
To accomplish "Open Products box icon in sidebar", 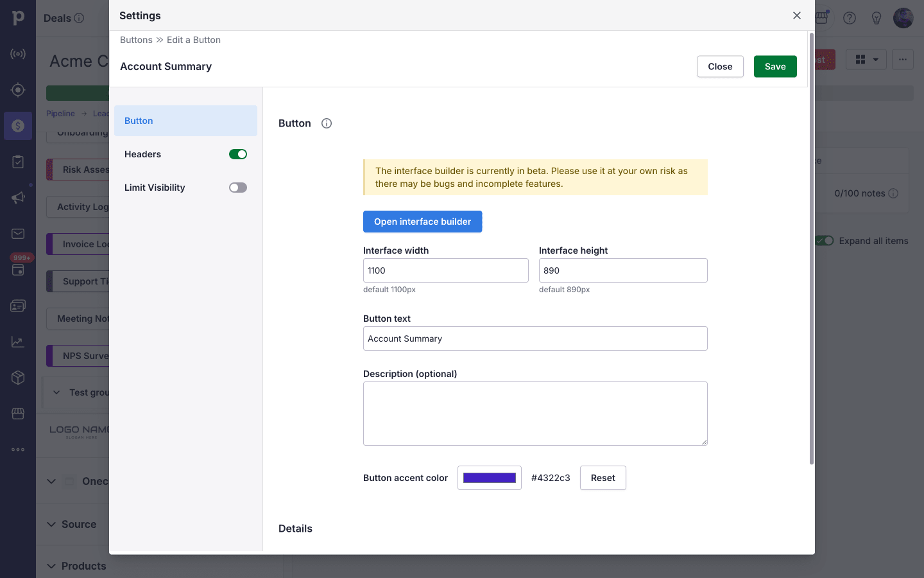I will point(18,378).
